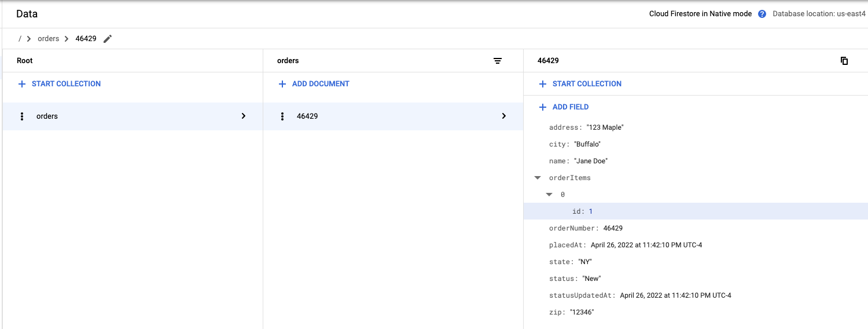The width and height of the screenshot is (868, 329).
Task: Open the three-dot menu beside orders collection
Action: (22, 116)
